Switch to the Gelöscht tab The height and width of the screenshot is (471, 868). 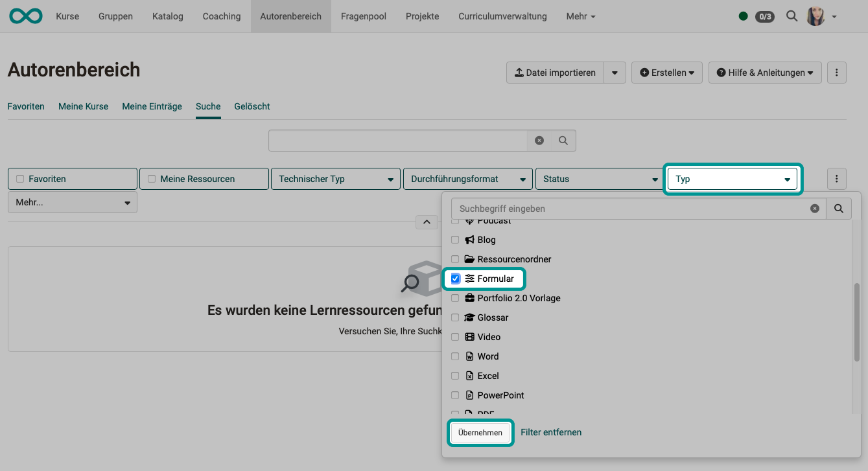click(252, 106)
